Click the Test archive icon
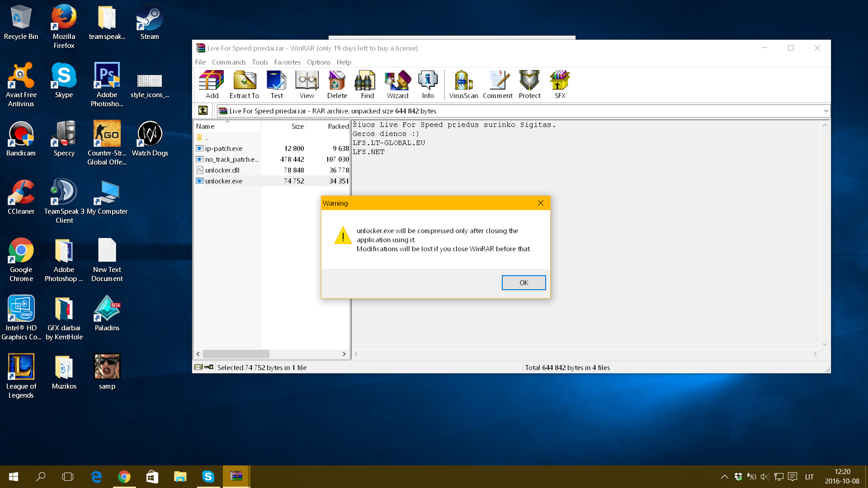Image resolution: width=868 pixels, height=488 pixels. click(x=277, y=84)
